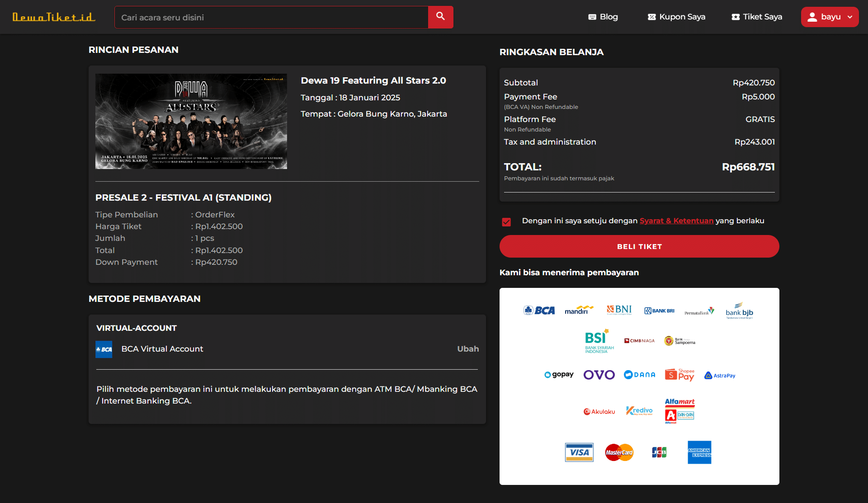Click the American Express logo
The height and width of the screenshot is (503, 868).
[699, 452]
